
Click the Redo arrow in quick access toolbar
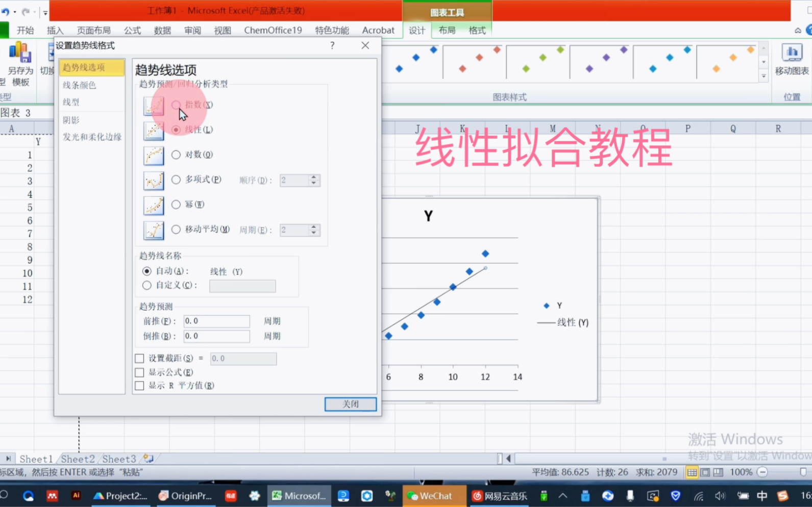(x=26, y=12)
